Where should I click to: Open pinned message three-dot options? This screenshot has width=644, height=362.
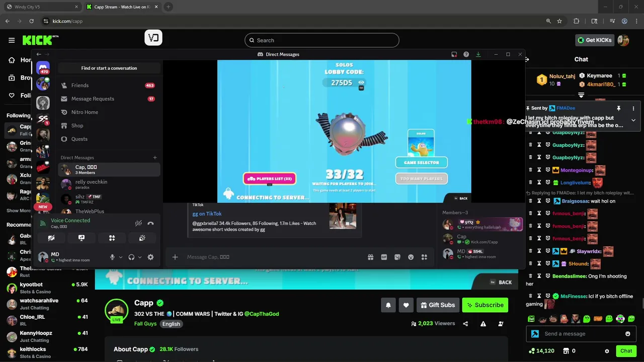click(633, 108)
